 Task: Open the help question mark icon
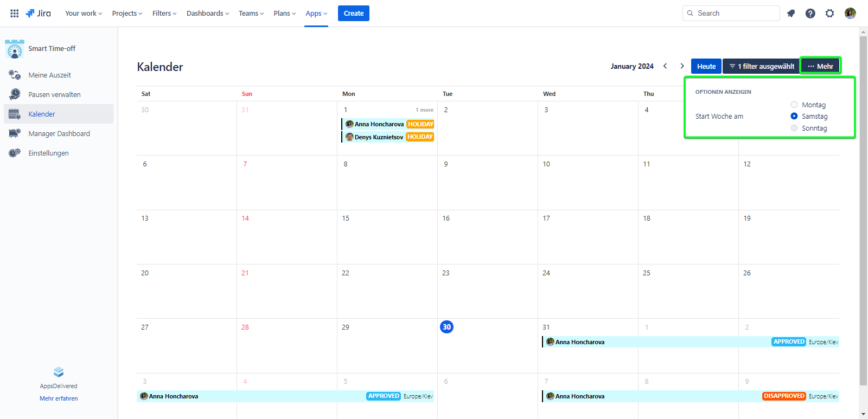(810, 14)
